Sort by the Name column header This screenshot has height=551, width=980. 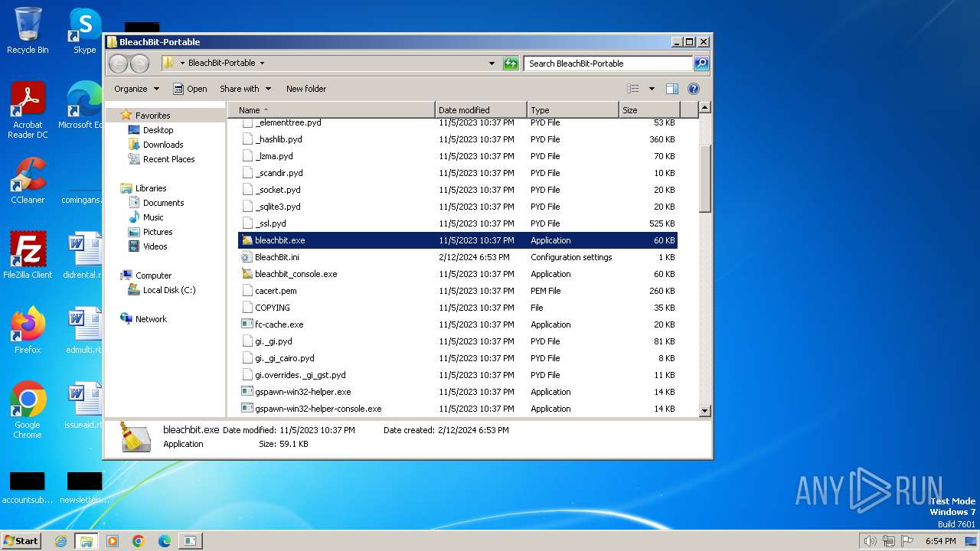(332, 110)
